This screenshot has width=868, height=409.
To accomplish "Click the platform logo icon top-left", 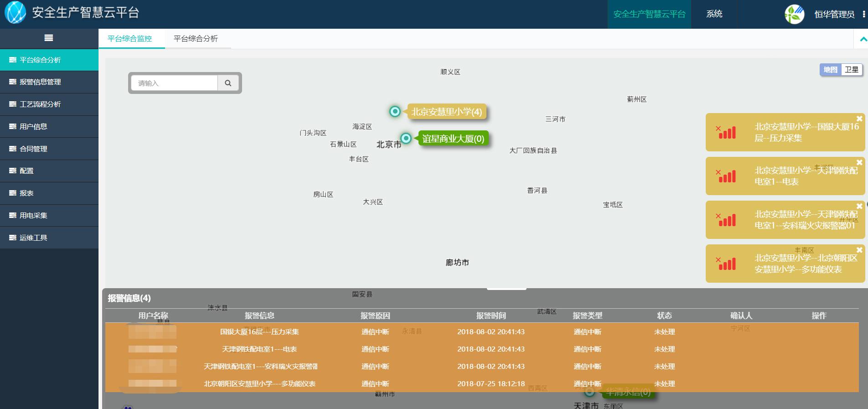I will coord(15,13).
